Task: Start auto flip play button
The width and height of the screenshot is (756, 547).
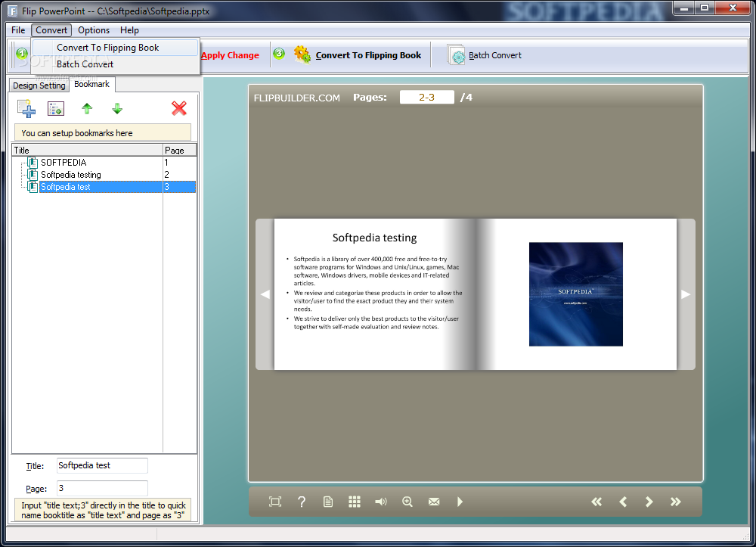Action: click(460, 502)
